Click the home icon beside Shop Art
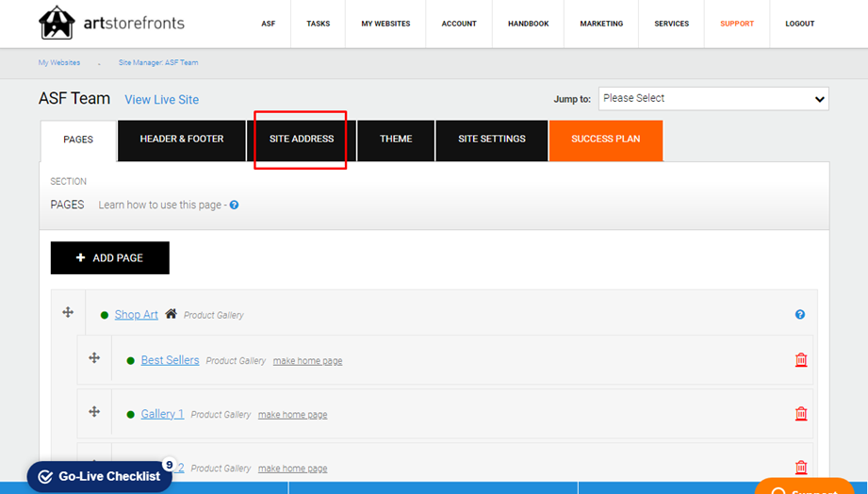This screenshot has width=868, height=494. point(171,313)
